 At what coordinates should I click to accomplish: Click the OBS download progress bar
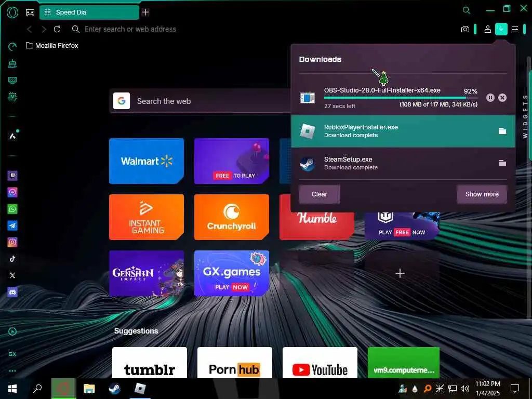tap(401, 98)
